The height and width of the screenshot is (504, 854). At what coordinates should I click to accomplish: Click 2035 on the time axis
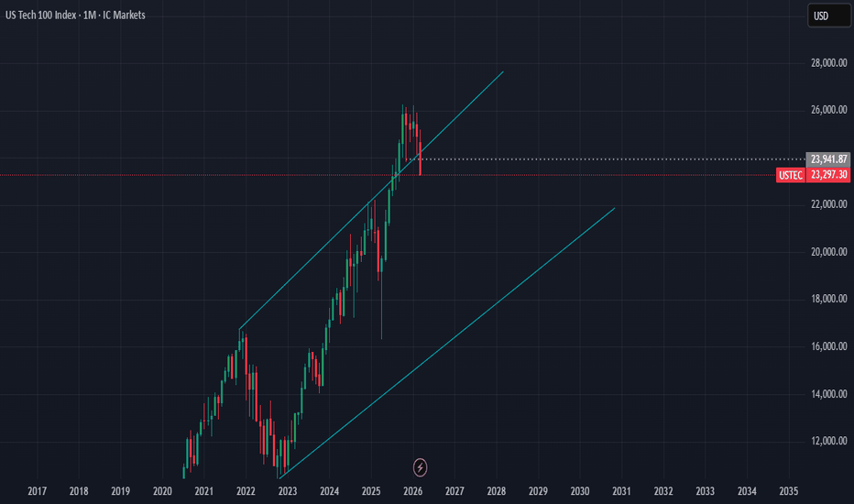(789, 491)
